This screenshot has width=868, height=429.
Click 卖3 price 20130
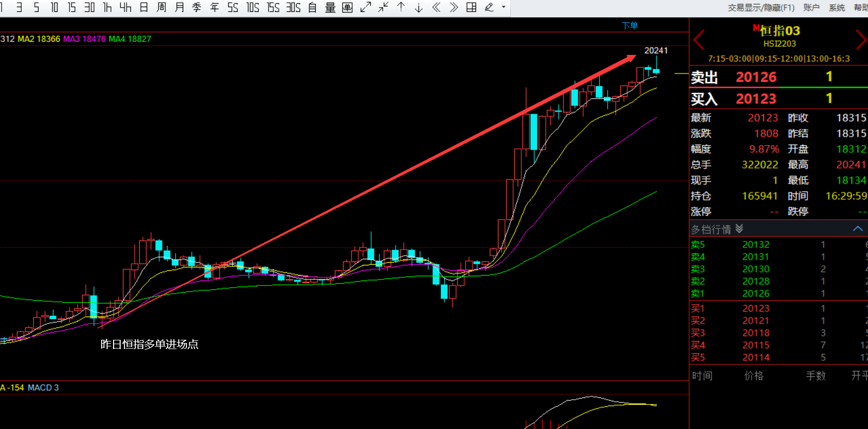pos(756,269)
